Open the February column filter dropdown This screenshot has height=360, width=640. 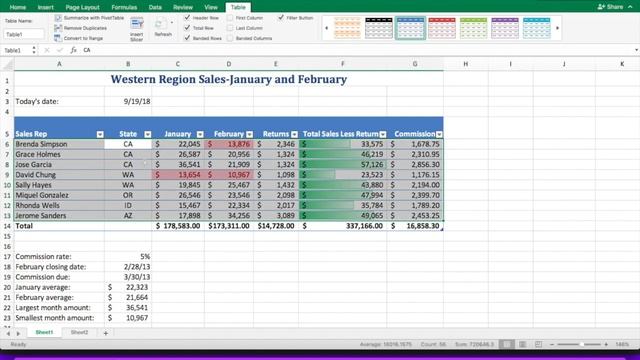coord(250,134)
